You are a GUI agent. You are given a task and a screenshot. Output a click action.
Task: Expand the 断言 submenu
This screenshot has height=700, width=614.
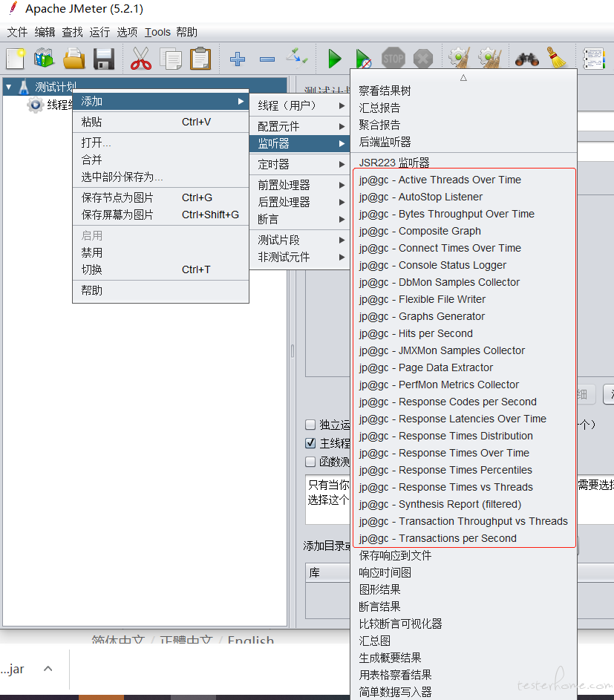(x=300, y=219)
